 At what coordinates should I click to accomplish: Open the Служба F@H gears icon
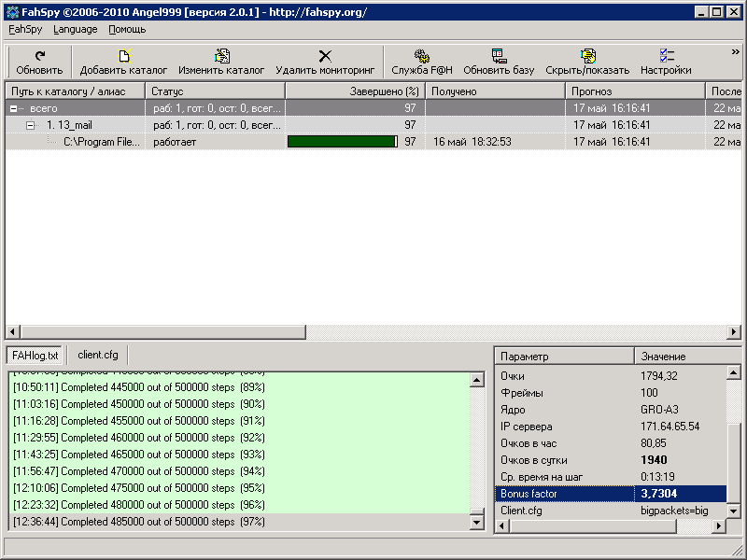pyautogui.click(x=421, y=55)
